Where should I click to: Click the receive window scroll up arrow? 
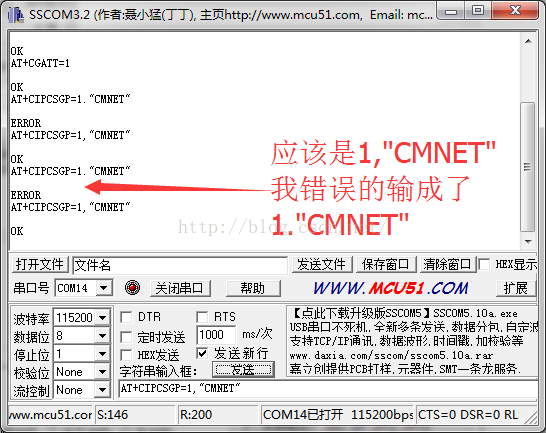[528, 41]
